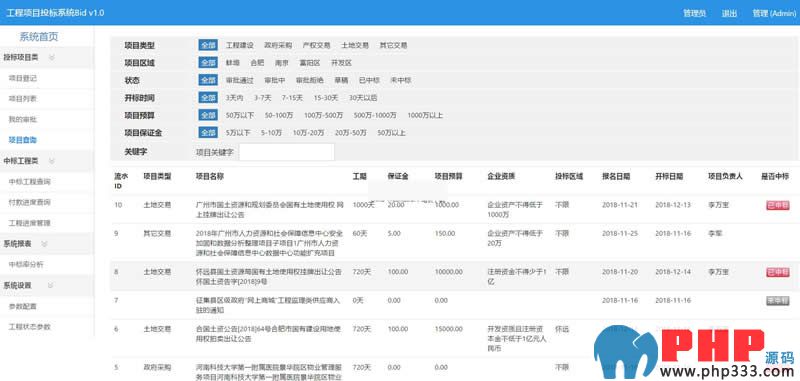Open 工程进度管理 in the sidebar
Viewport: 800px width, 381px height.
point(30,223)
